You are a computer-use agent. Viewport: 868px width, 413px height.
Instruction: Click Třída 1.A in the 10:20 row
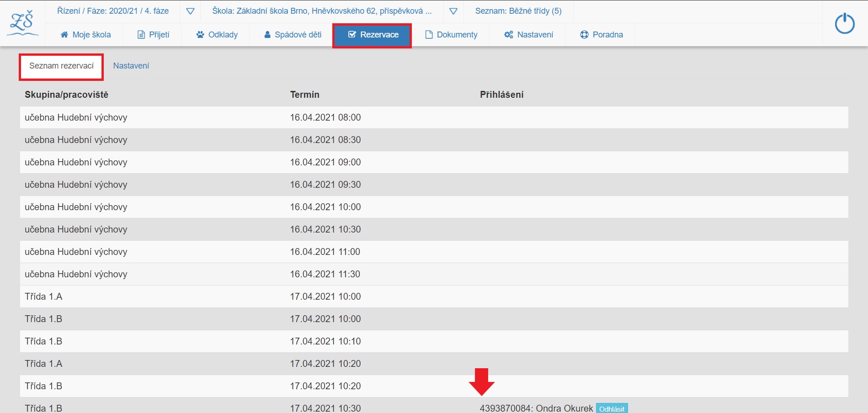[x=43, y=364]
